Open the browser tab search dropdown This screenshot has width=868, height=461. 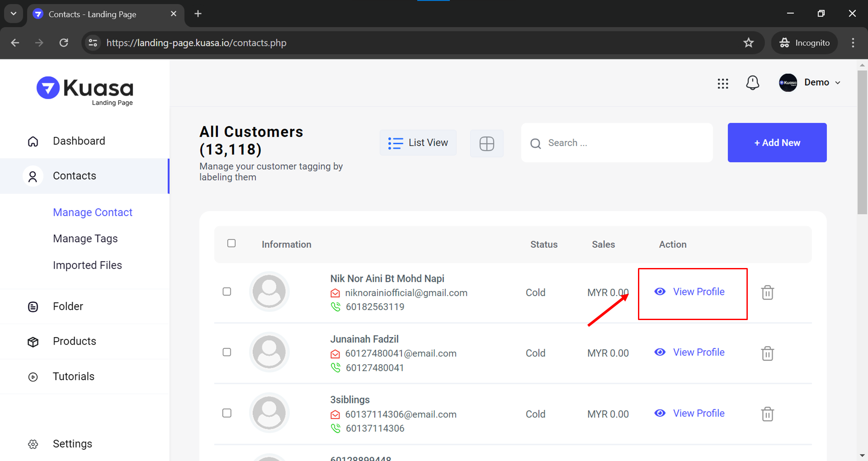[x=13, y=13]
